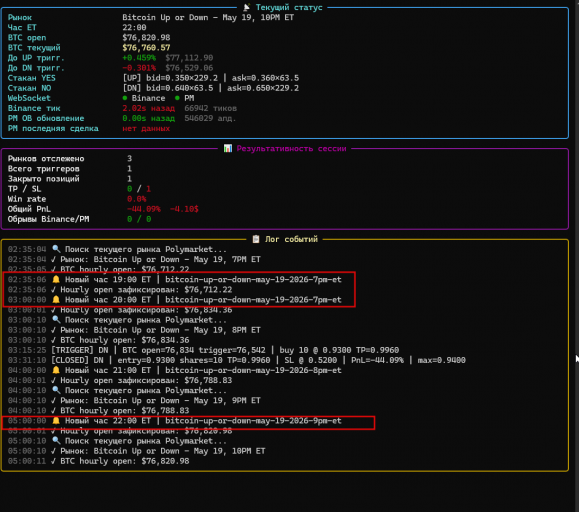Click the clipboard icon beside Лог событий
Image resolution: width=579 pixels, height=512 pixels.
click(x=256, y=239)
